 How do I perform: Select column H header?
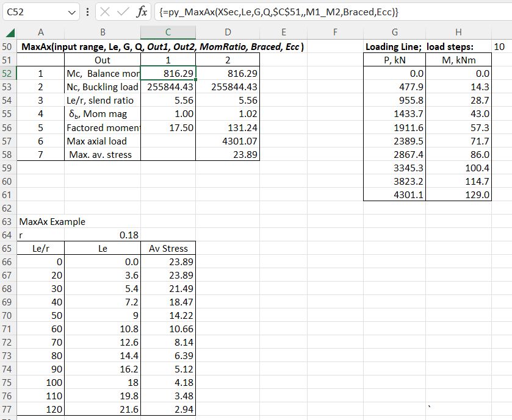click(x=458, y=32)
